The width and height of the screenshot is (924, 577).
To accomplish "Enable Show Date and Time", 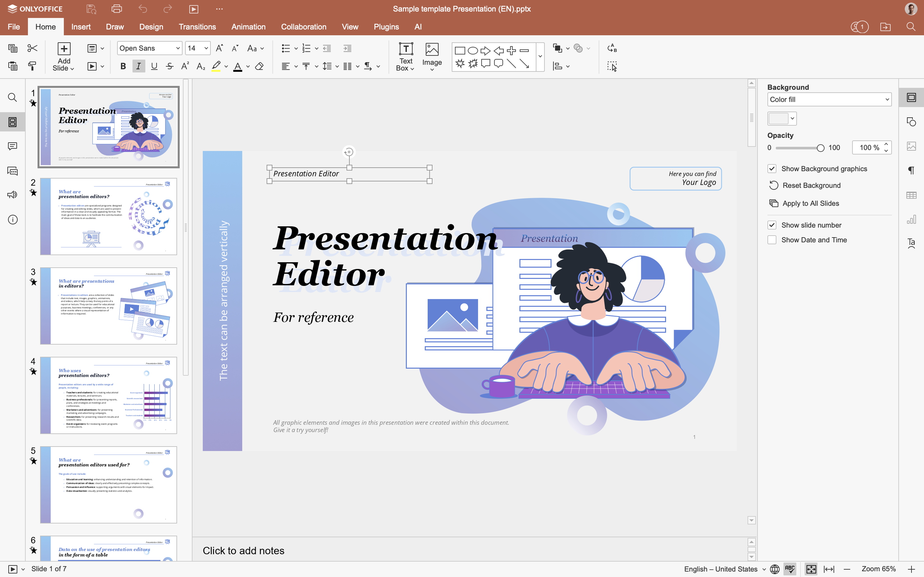I will pos(772,240).
